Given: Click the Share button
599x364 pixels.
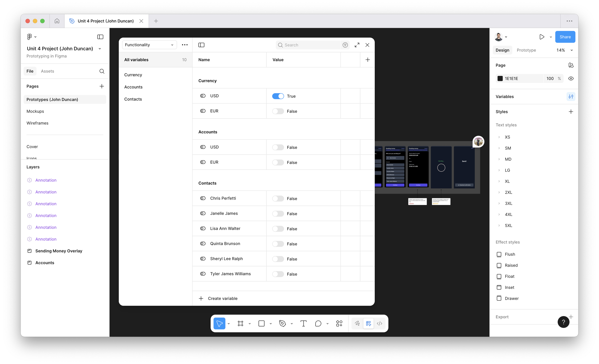Looking at the screenshot, I should [565, 37].
